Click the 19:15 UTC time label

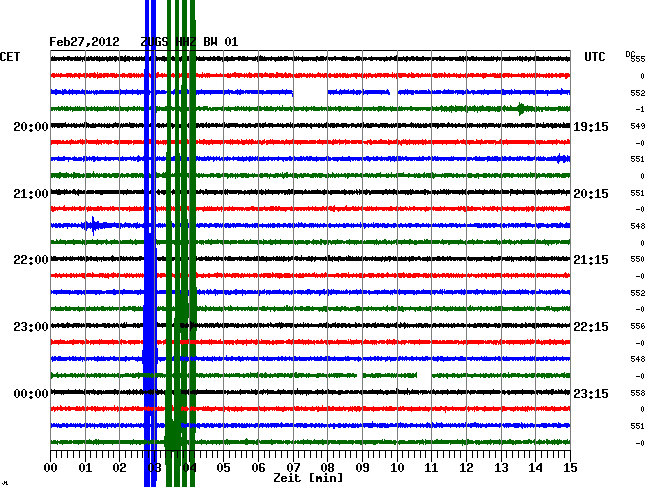coord(591,126)
